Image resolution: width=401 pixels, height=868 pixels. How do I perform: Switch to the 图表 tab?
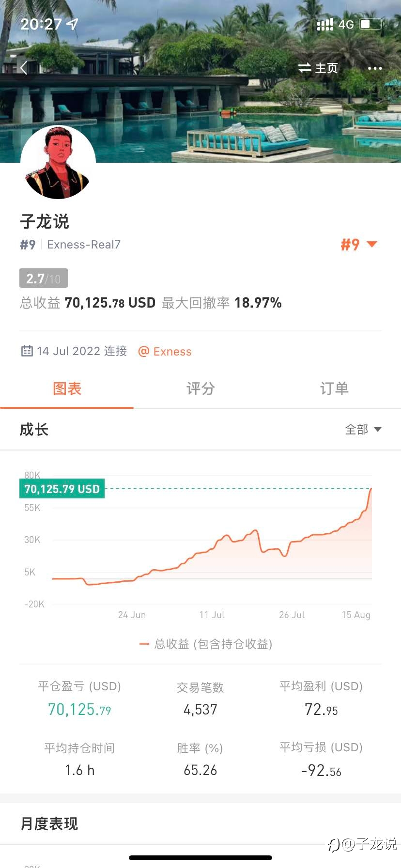click(x=67, y=388)
